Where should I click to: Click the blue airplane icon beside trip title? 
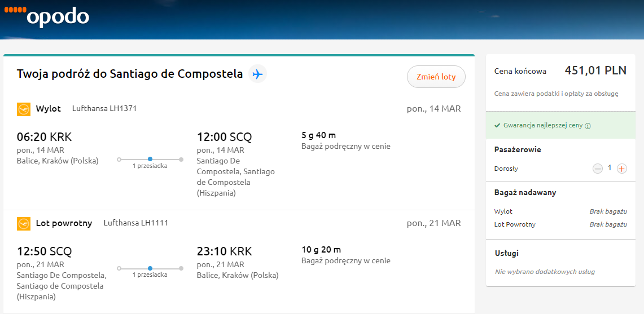click(257, 74)
